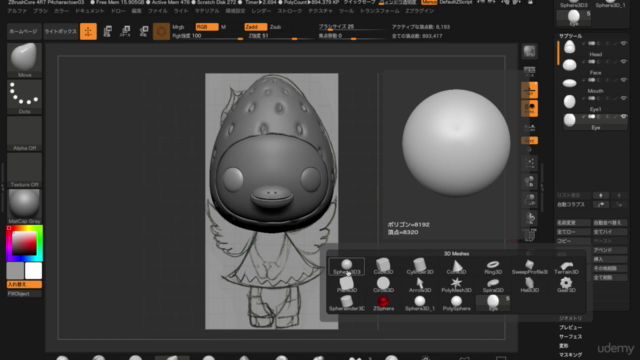The height and width of the screenshot is (360, 640).
Task: Open the Texture Off selector
Action: [24, 170]
